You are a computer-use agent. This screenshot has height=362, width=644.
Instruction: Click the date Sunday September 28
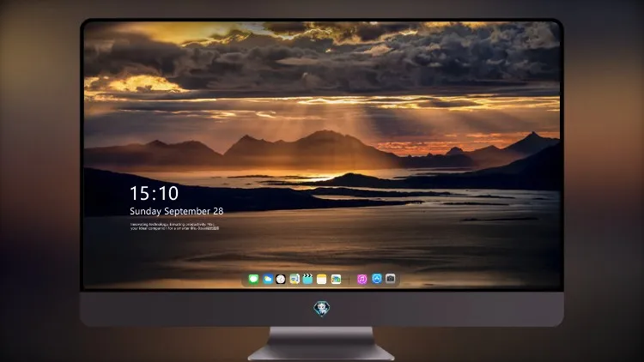pos(177,211)
